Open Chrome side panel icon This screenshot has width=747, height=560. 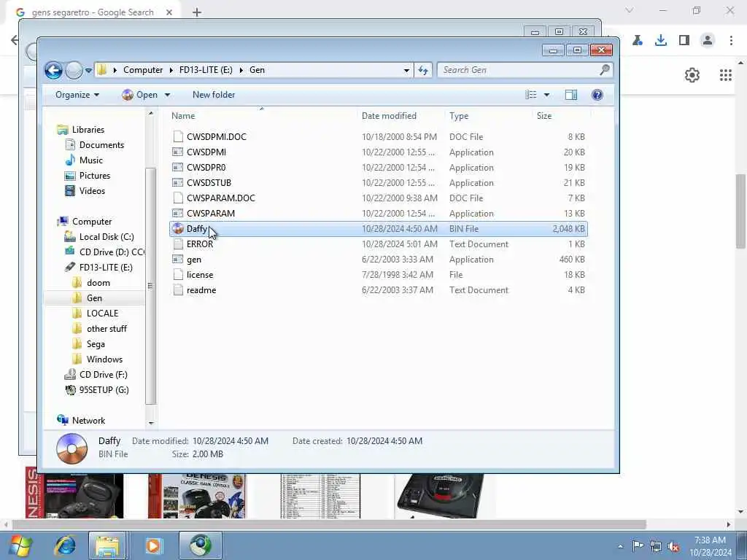tap(684, 41)
